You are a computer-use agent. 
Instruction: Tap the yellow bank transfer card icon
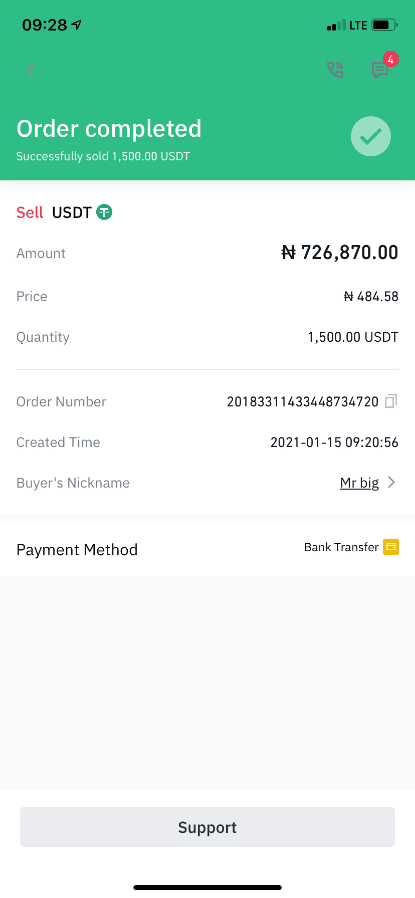391,547
